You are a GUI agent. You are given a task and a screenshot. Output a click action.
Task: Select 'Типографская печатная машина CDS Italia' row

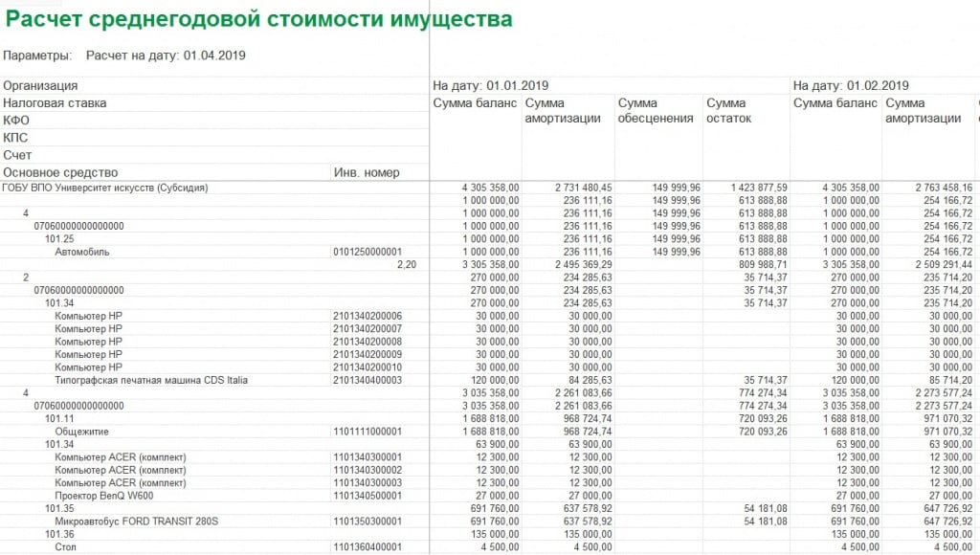pos(151,381)
